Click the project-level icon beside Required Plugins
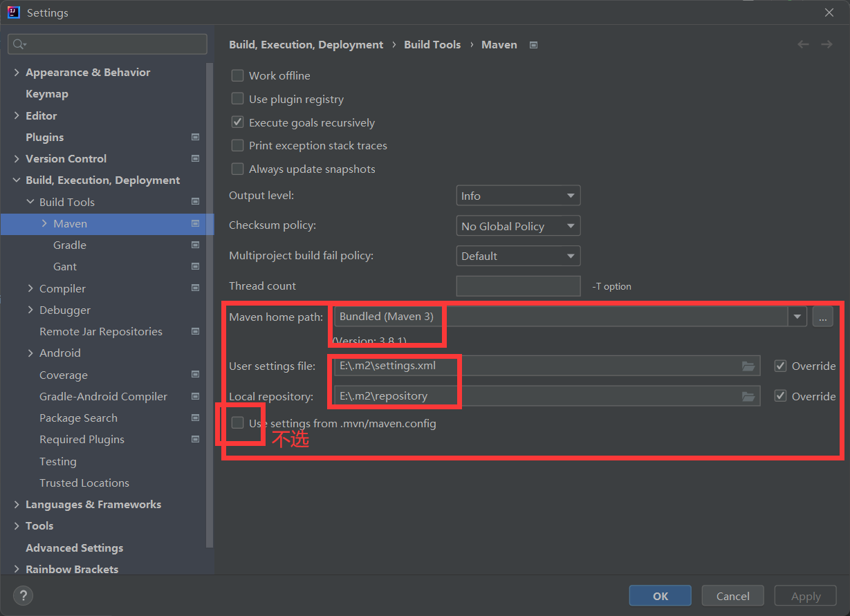 point(196,440)
